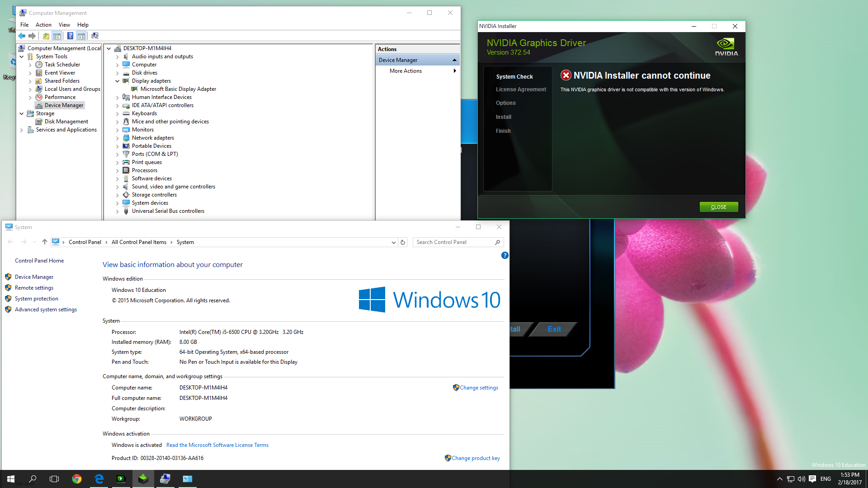Open Action Center notifications icon in tray
Viewport: 868px width, 488px height.
tap(812, 479)
